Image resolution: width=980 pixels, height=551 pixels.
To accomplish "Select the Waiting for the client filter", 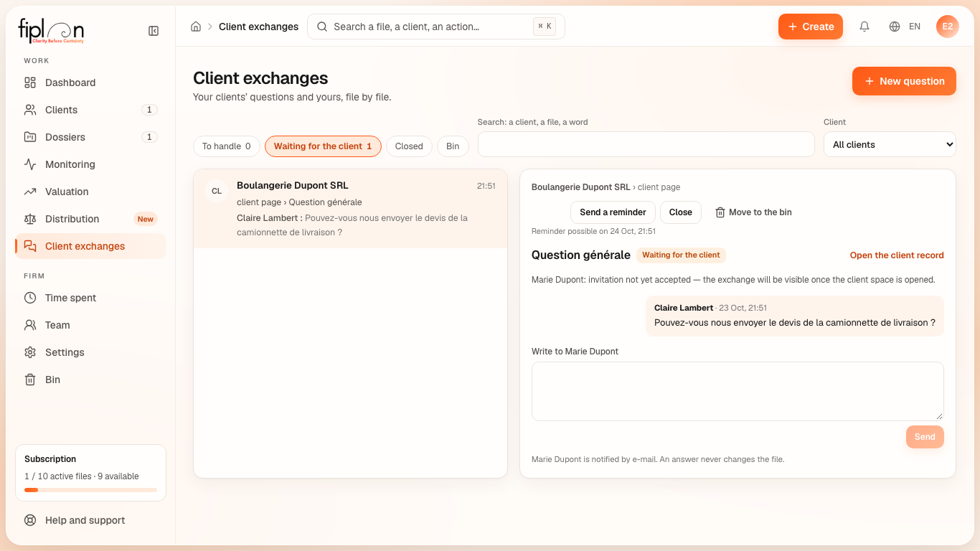I will [323, 146].
